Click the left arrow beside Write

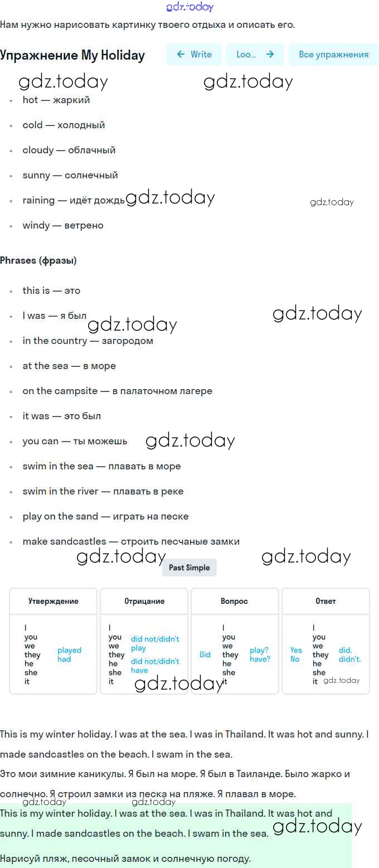(181, 55)
